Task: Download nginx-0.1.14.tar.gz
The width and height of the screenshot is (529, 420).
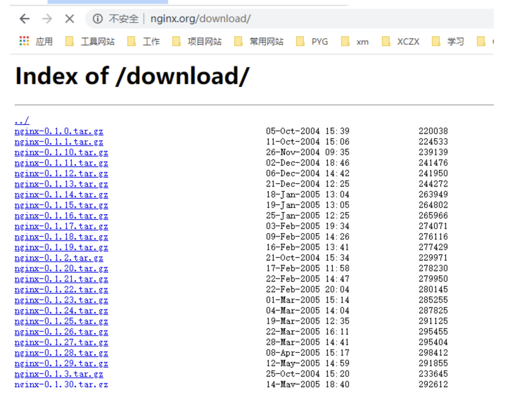Action: coord(61,195)
